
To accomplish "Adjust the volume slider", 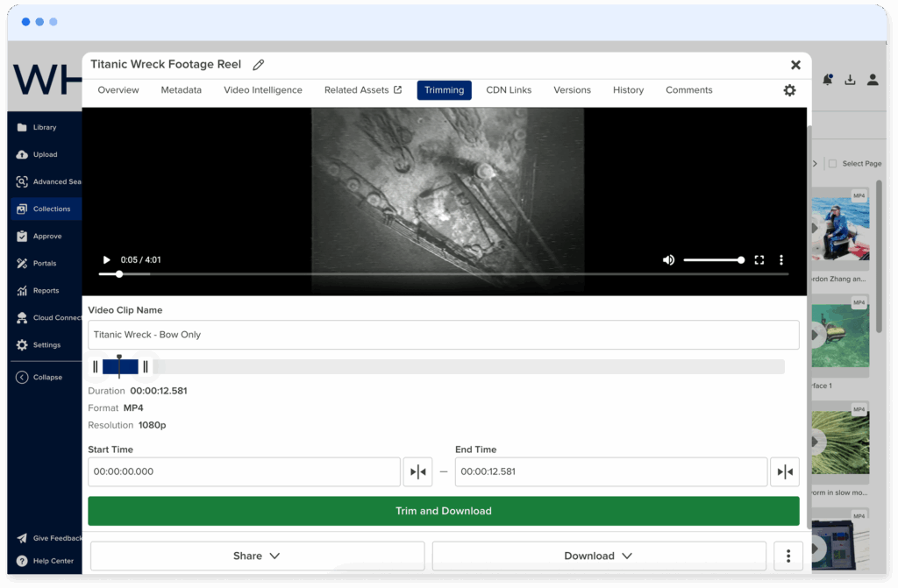I will pyautogui.click(x=714, y=259).
